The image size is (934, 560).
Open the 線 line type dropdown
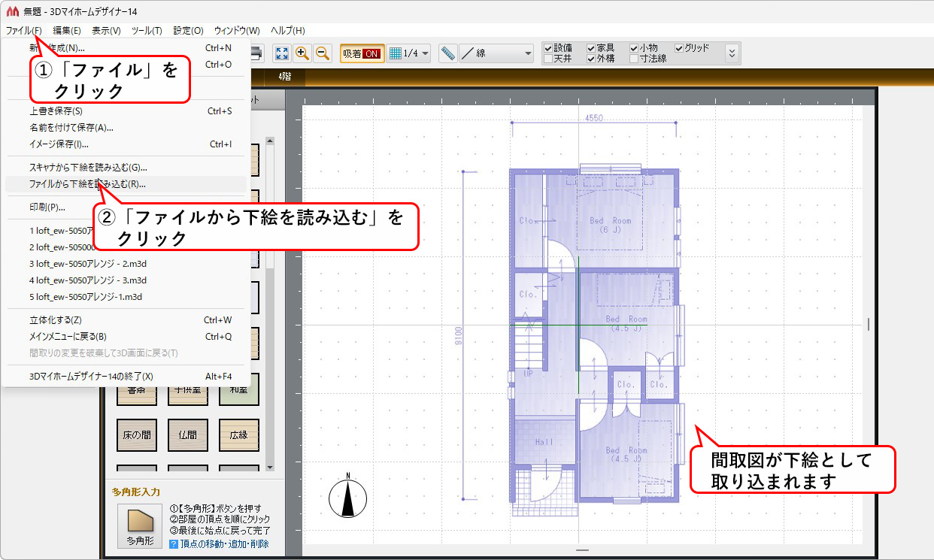pyautogui.click(x=496, y=53)
